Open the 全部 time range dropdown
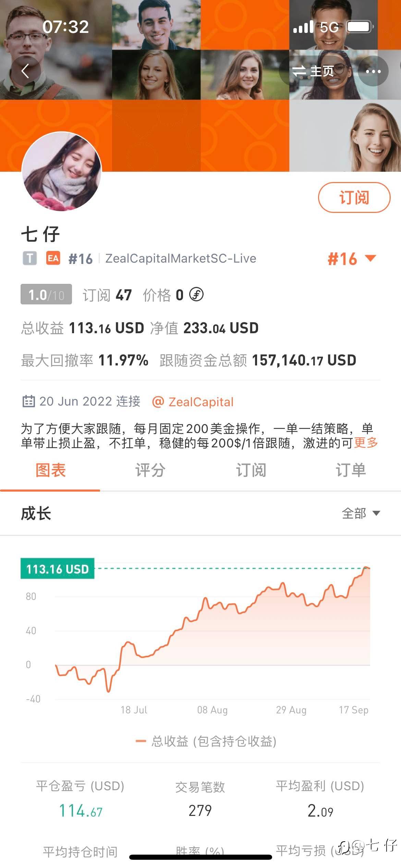The height and width of the screenshot is (868, 401). point(361,513)
